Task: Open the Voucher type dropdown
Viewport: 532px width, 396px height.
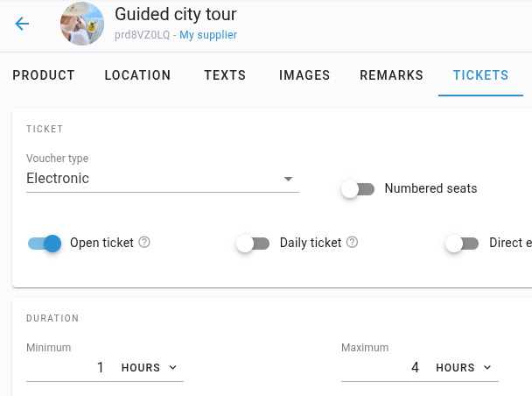Action: (163, 179)
